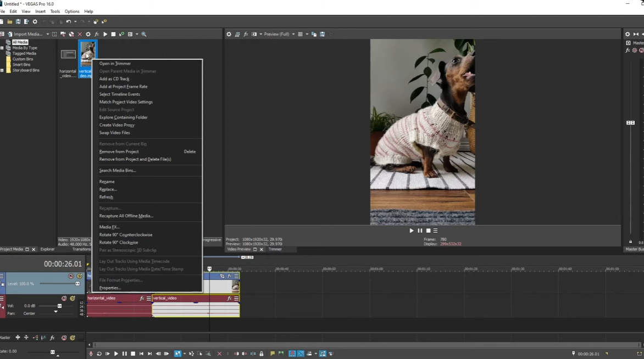Open the Undo history dropdown arrow
Screen dimensions: 644x359
click(x=75, y=22)
